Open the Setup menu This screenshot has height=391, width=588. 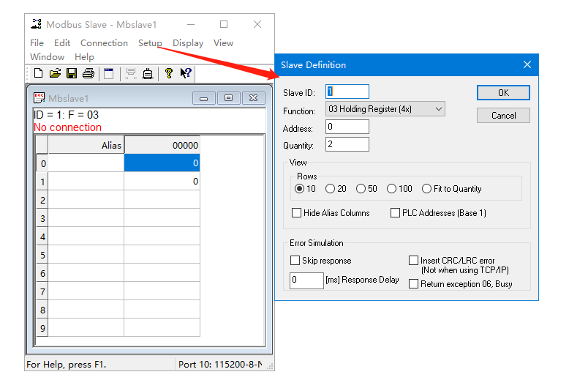[150, 43]
